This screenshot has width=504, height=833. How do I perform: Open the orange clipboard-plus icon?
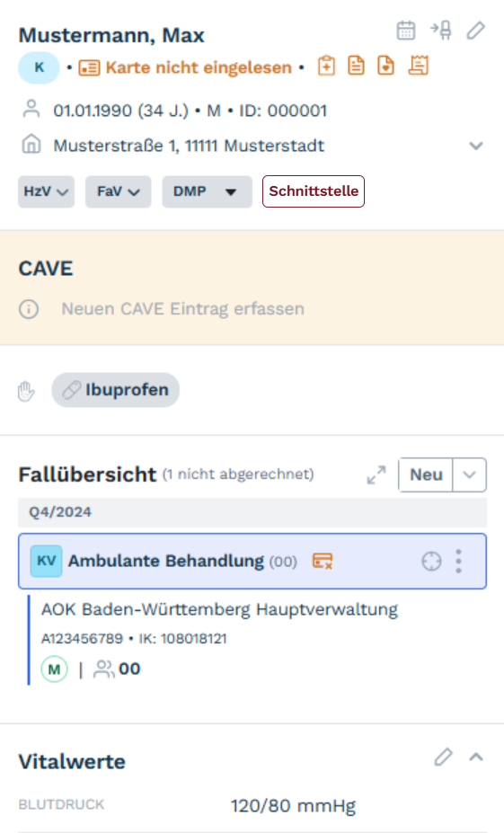coord(326,66)
